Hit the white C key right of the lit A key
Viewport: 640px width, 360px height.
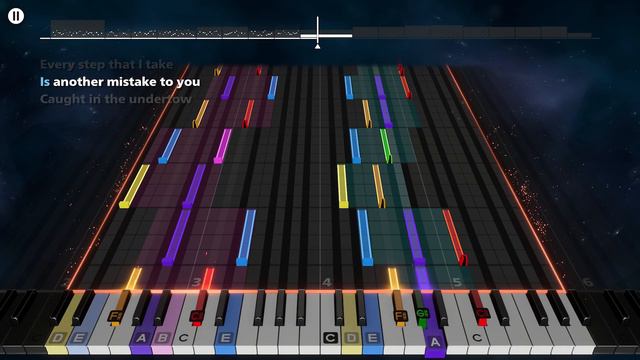tap(477, 339)
